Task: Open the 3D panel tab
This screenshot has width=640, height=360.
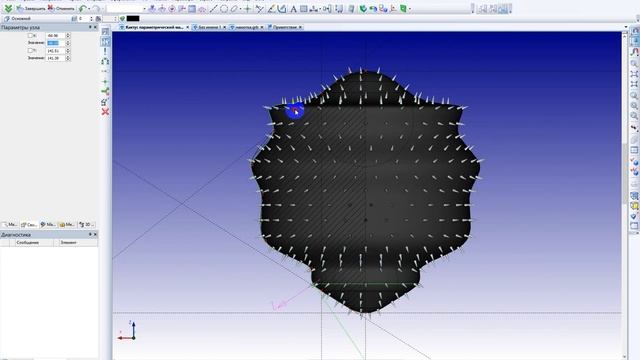Action: point(87,224)
